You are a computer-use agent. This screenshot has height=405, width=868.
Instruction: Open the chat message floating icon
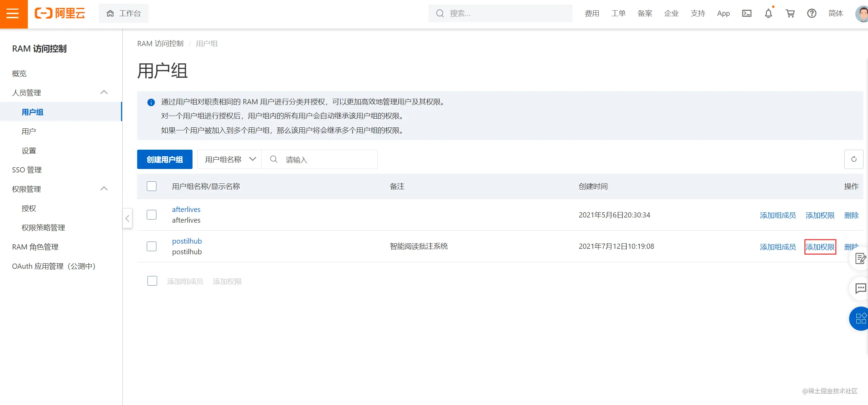[860, 288]
